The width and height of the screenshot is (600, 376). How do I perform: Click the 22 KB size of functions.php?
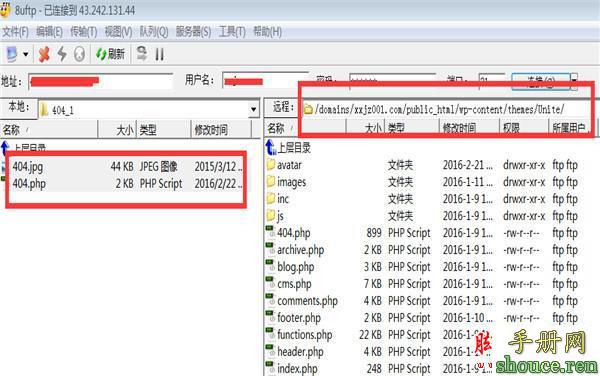tap(370, 335)
